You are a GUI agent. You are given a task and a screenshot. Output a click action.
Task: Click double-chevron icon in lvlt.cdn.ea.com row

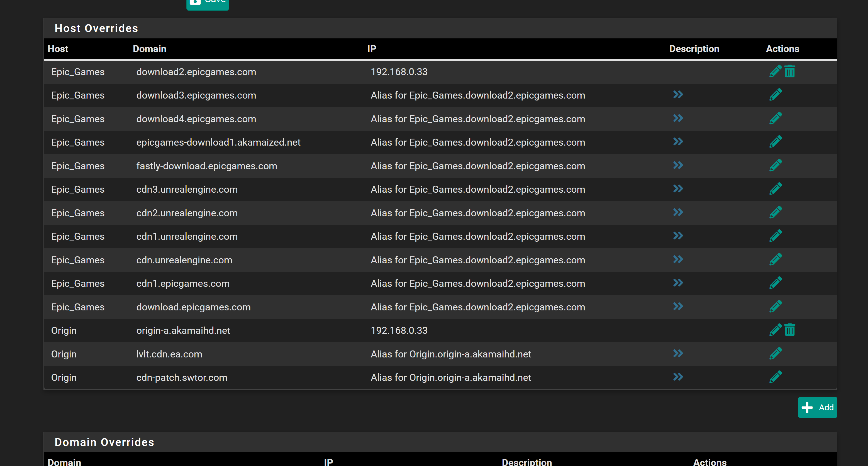click(678, 353)
